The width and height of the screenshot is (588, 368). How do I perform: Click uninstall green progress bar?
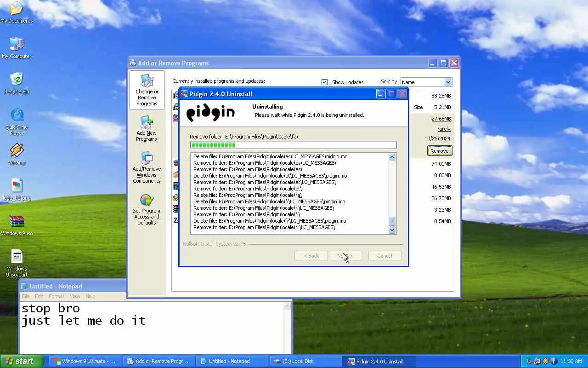pyautogui.click(x=293, y=145)
